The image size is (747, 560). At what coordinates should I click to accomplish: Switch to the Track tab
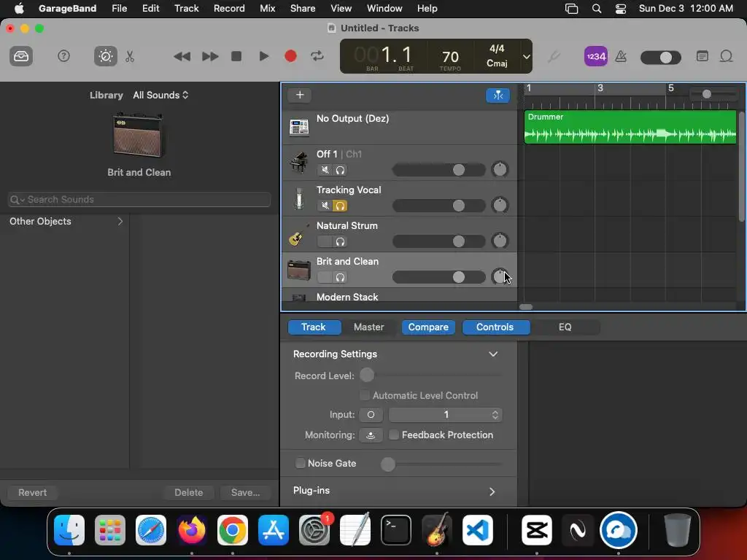314,327
